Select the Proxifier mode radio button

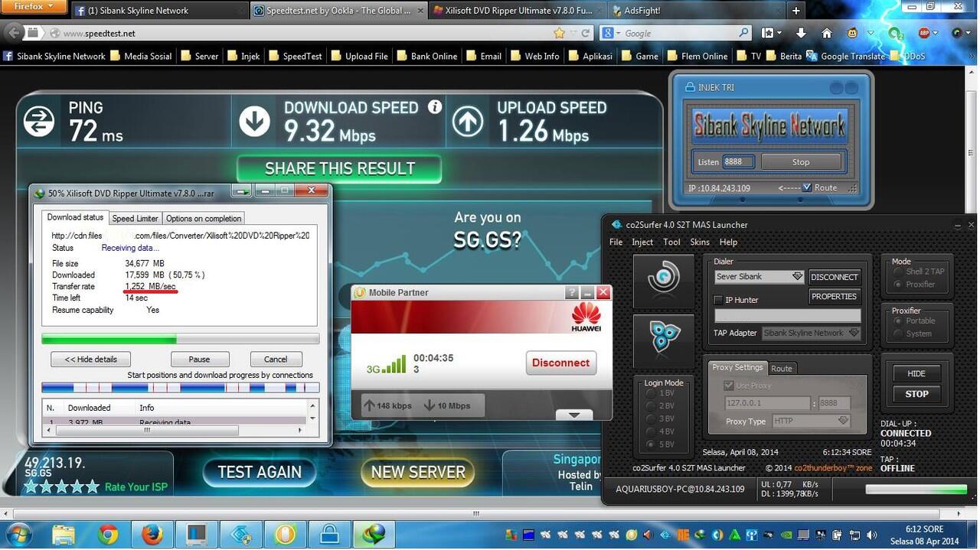pos(898,284)
